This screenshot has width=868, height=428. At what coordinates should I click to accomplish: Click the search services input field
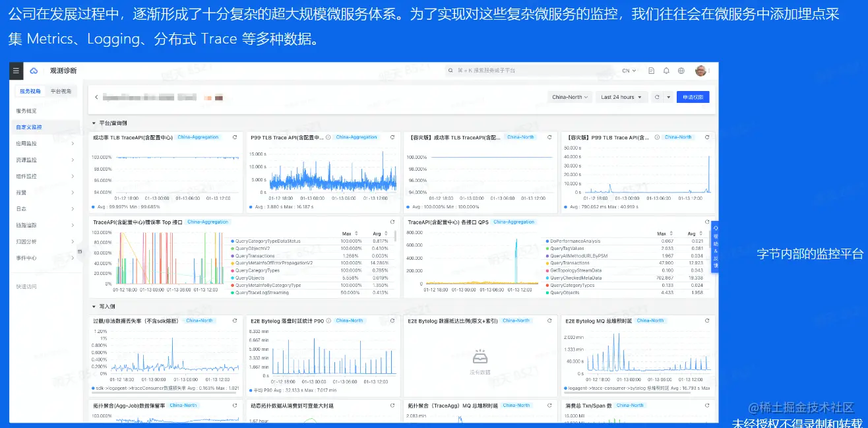pyautogui.click(x=530, y=71)
